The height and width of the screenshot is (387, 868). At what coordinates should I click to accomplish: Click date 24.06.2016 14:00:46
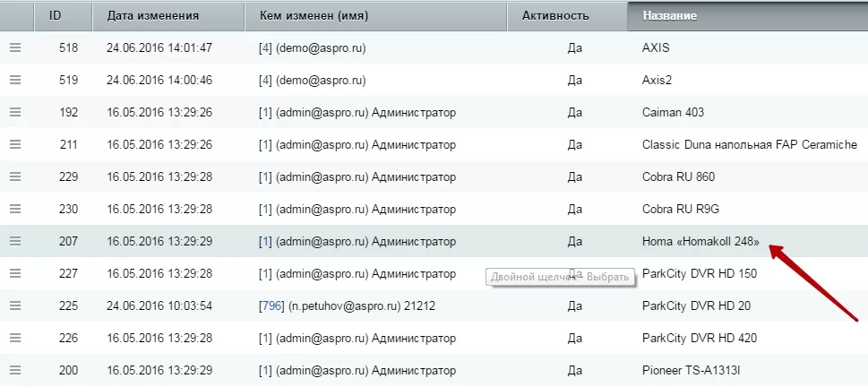(x=159, y=81)
